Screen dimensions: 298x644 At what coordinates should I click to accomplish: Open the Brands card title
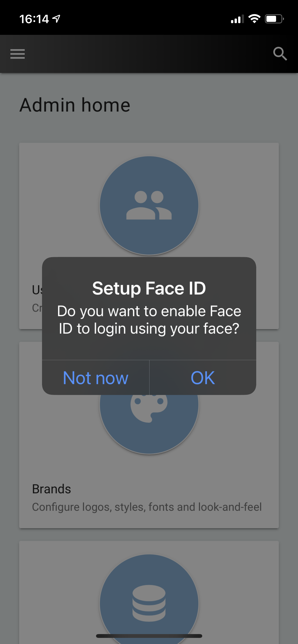[51, 489]
